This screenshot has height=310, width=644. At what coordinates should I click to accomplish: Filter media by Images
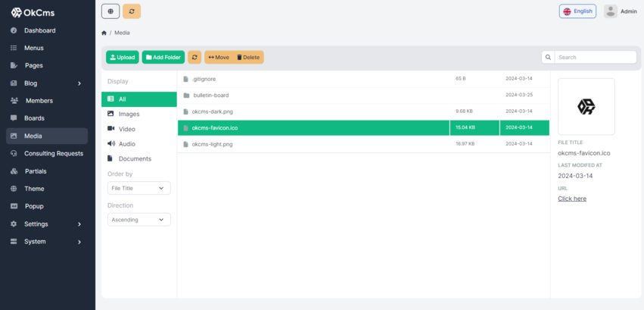(129, 114)
